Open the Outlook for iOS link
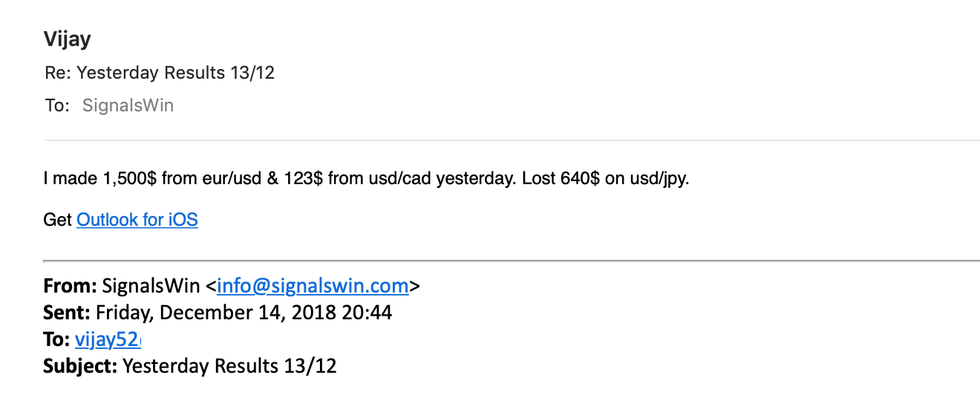This screenshot has width=980, height=398. tap(137, 220)
